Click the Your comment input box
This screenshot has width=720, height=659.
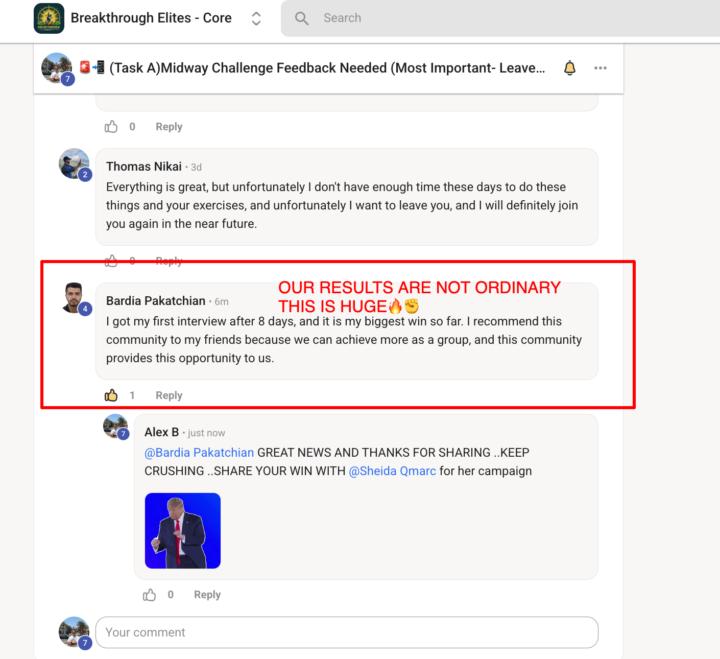point(347,632)
